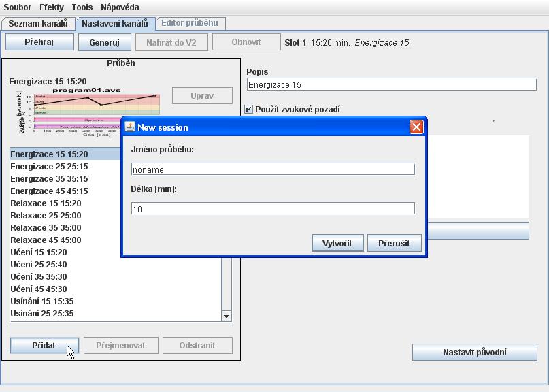The height and width of the screenshot is (392, 549).
Task: Click the Přehraj playback button
Action: [39, 42]
